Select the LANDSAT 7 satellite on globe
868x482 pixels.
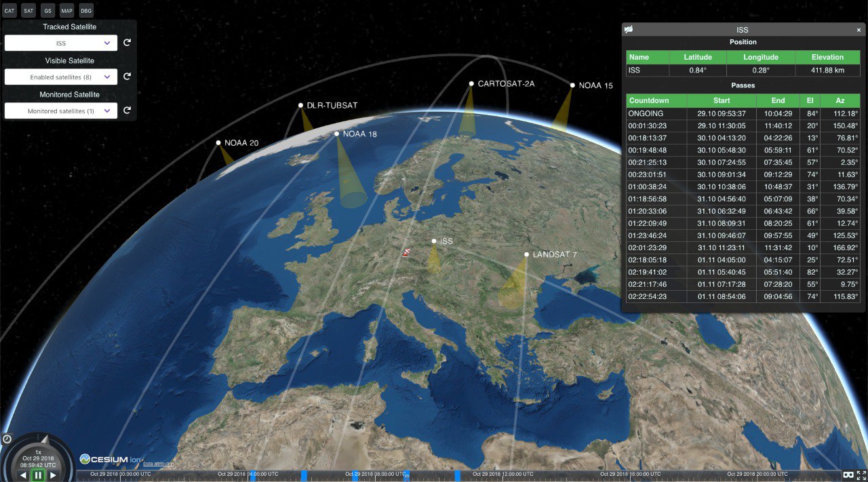click(x=526, y=255)
